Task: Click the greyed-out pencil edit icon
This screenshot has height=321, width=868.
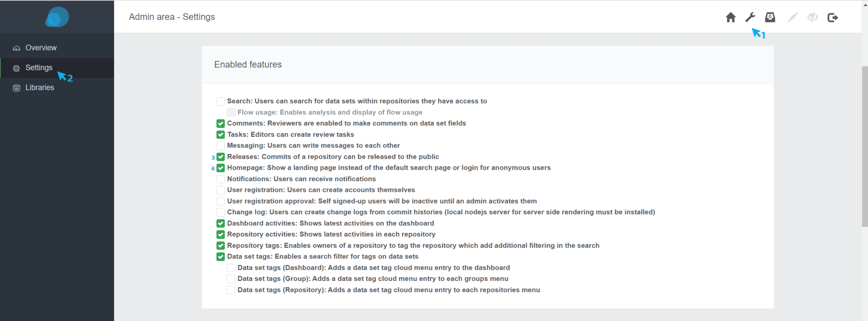Action: tap(792, 17)
